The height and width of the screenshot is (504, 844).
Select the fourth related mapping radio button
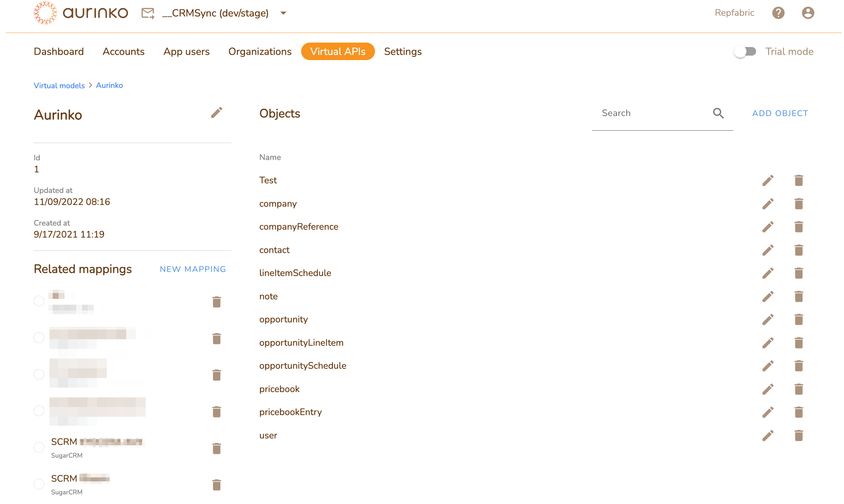click(x=39, y=411)
